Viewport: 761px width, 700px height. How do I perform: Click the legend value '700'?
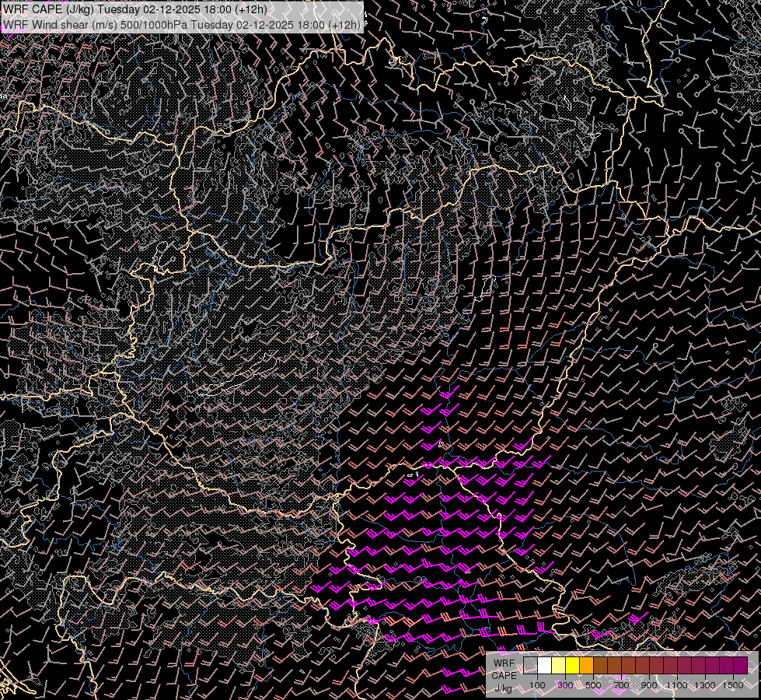tap(621, 685)
